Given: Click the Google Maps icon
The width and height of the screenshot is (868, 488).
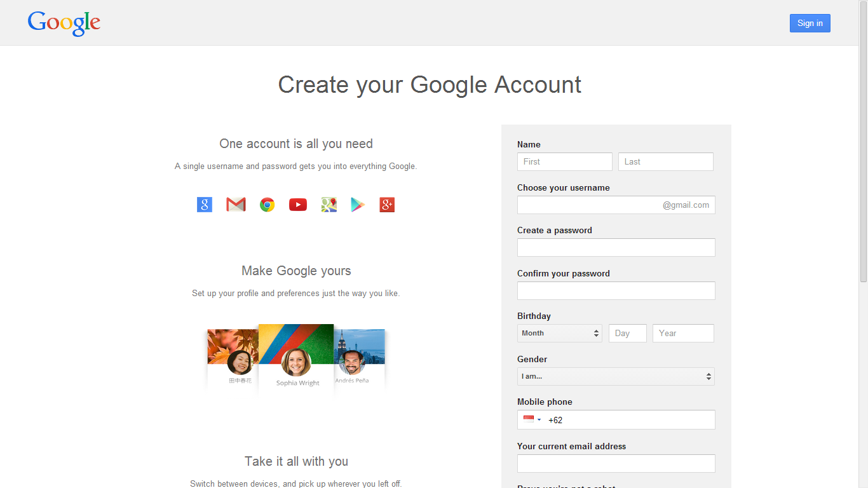Looking at the screenshot, I should click(x=329, y=205).
